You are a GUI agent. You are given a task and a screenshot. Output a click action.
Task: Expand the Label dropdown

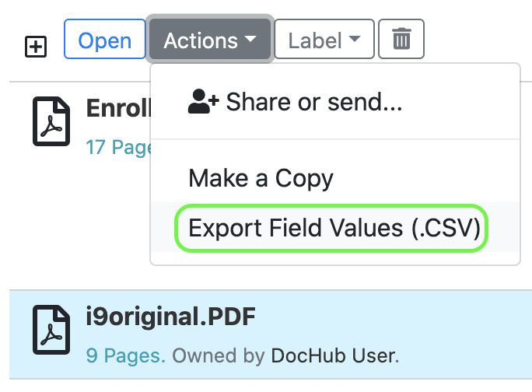click(324, 39)
